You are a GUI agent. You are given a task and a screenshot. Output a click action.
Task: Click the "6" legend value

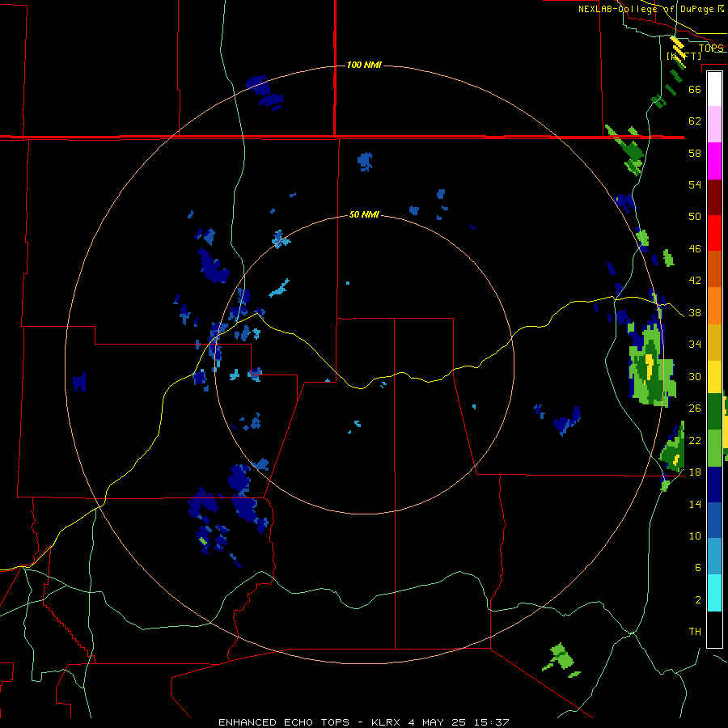(698, 568)
